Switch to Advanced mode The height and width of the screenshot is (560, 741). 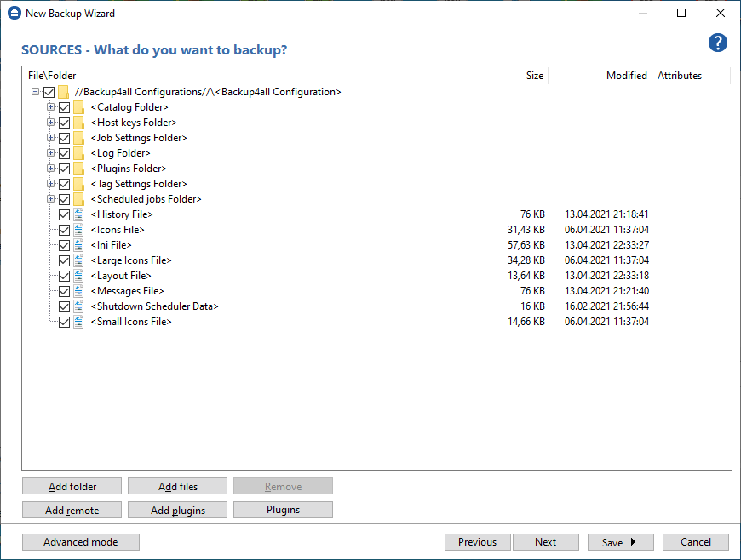(81, 542)
